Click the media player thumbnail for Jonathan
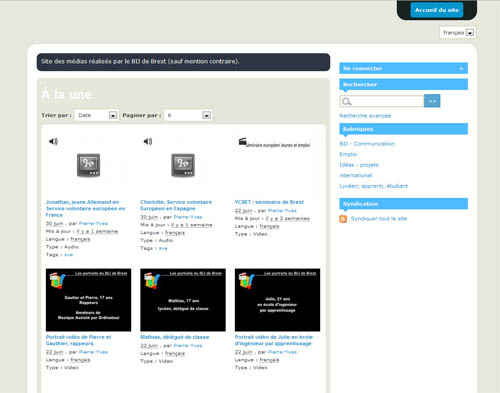 [x=88, y=165]
